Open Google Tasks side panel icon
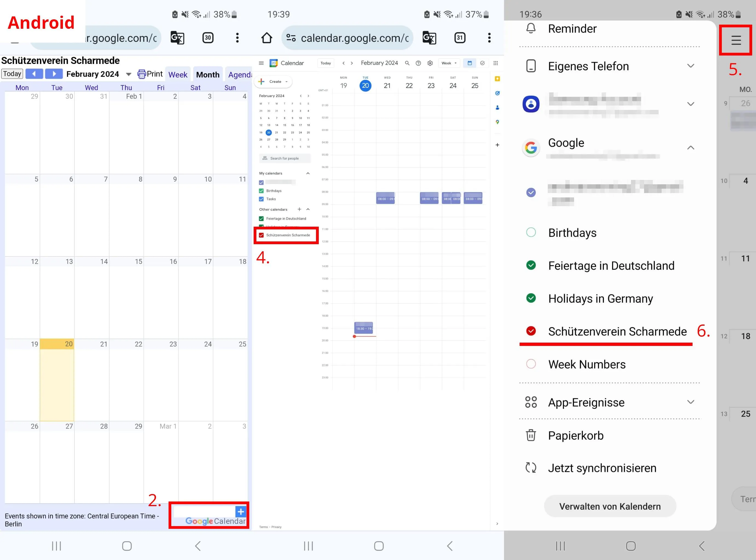This screenshot has width=756, height=560. pos(497,93)
